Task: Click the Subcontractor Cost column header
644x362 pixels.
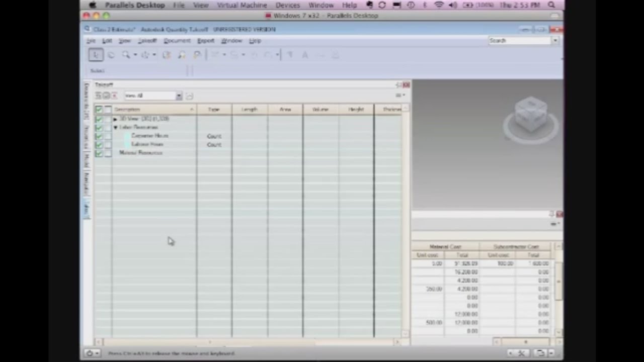Action: click(x=516, y=247)
